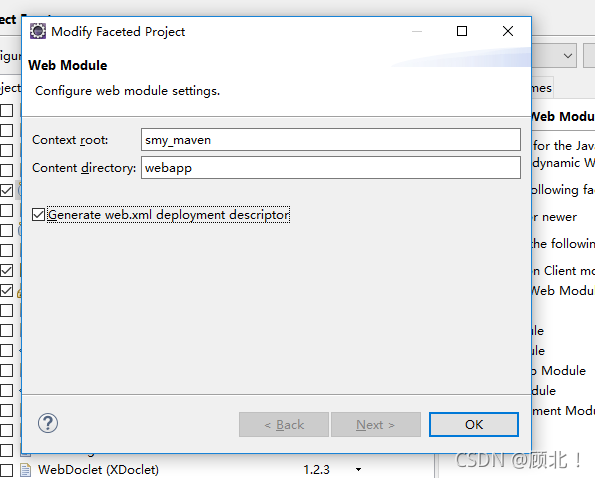Close the Modify Faceted Project dialog
Viewport: 595px width, 478px height.
tap(508, 31)
